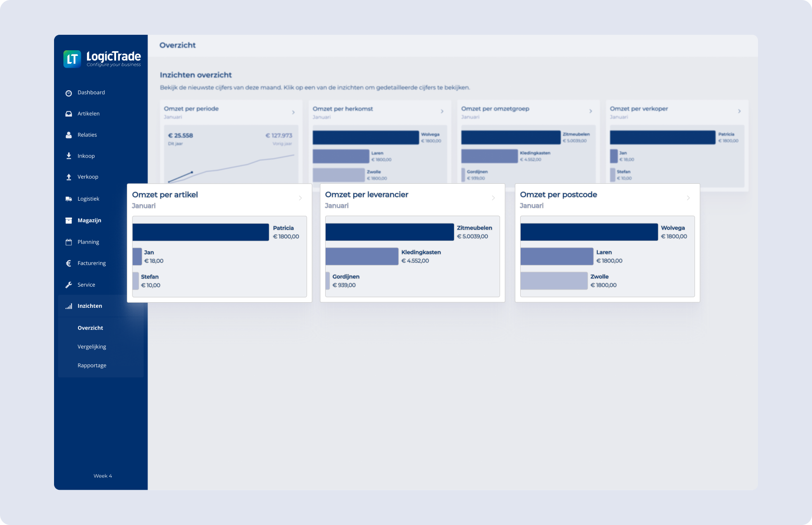Collapse the Inzichten sidebar menu
This screenshot has width=812, height=525.
point(90,306)
